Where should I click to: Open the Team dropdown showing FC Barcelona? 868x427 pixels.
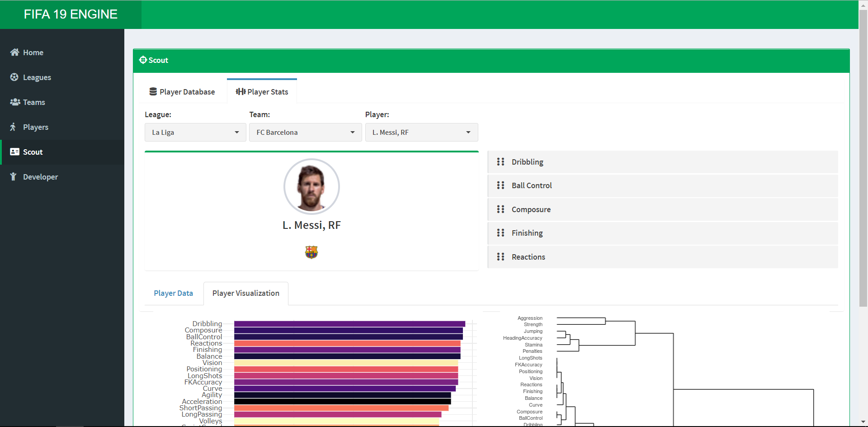(306, 132)
